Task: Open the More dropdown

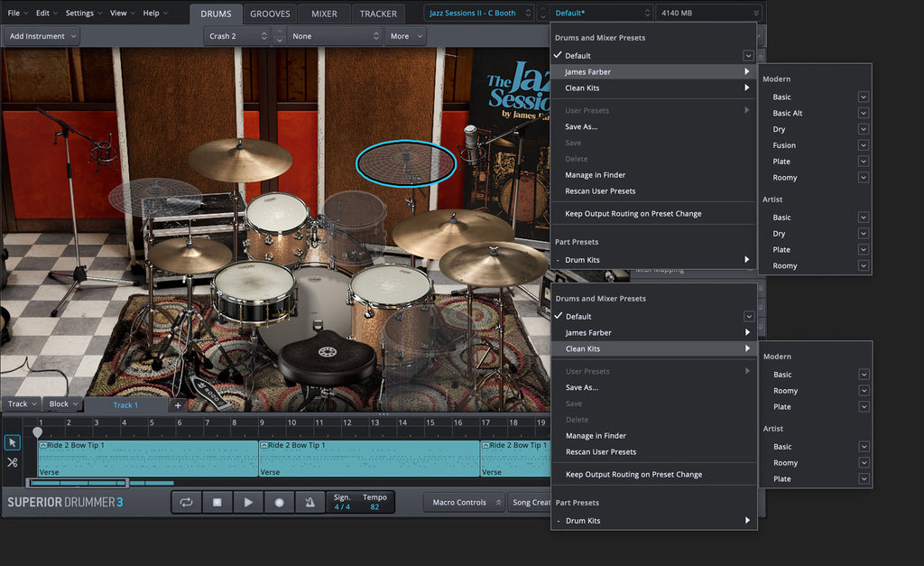Action: (406, 36)
